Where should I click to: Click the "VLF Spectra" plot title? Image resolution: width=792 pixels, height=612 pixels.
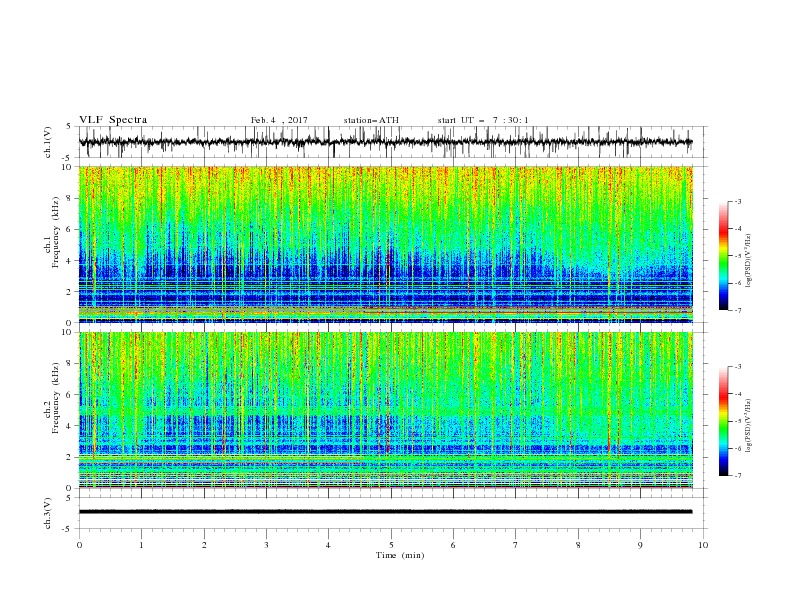(113, 120)
